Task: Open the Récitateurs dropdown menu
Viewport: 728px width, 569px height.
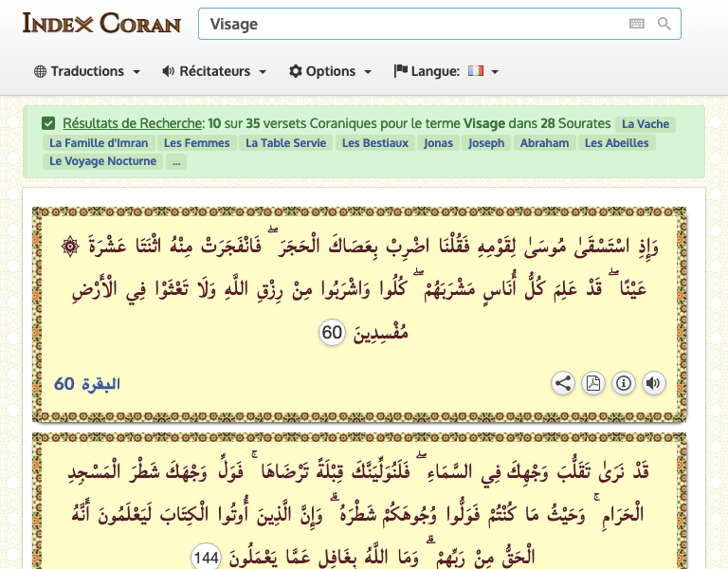Action: (214, 71)
